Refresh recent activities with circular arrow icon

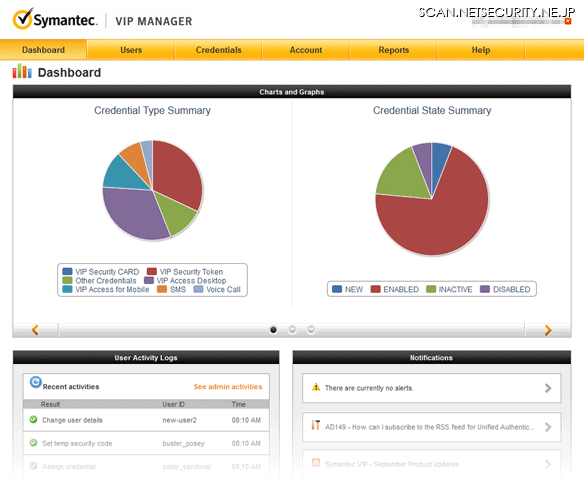tap(36, 382)
